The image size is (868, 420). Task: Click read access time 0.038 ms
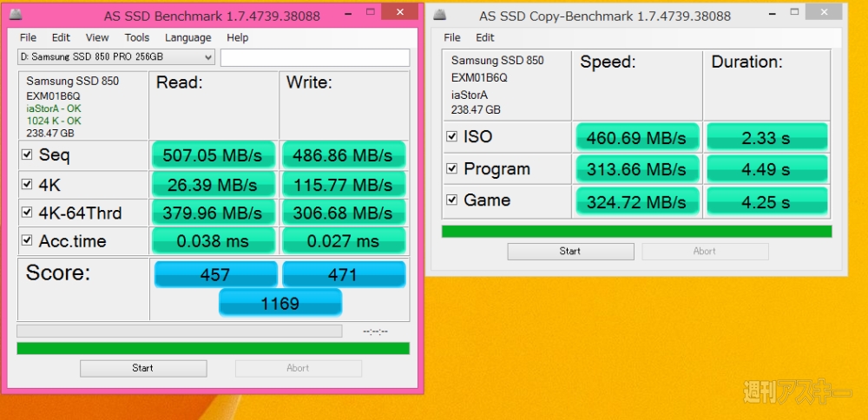pyautogui.click(x=214, y=241)
